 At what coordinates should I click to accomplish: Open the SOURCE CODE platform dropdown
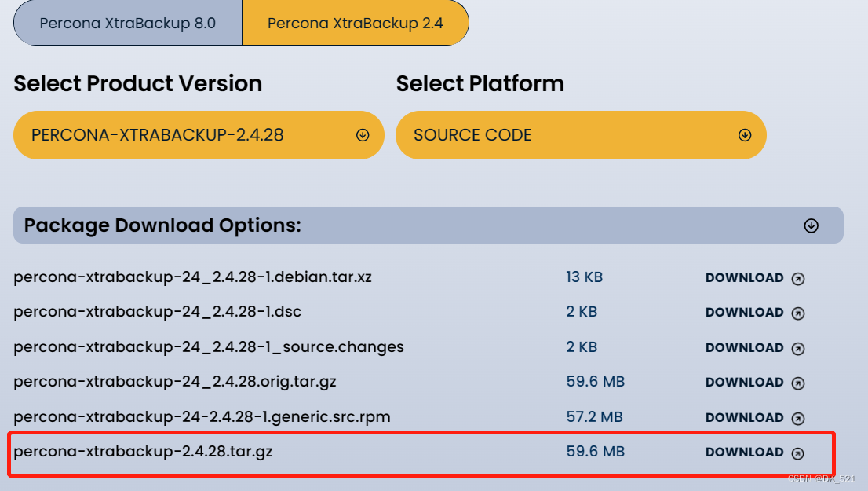click(x=581, y=135)
